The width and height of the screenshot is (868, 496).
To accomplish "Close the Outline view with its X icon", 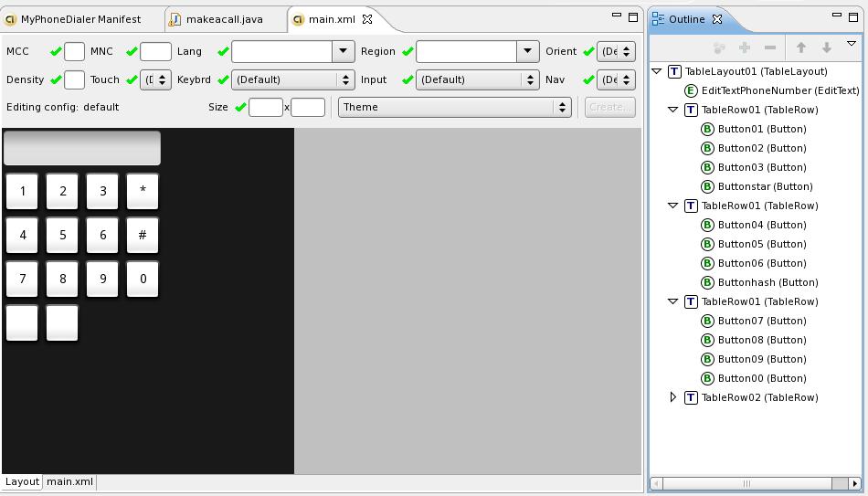I will click(x=717, y=19).
